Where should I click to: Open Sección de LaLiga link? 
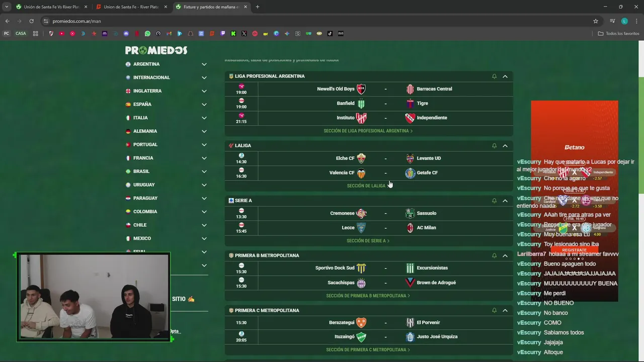coord(368,186)
